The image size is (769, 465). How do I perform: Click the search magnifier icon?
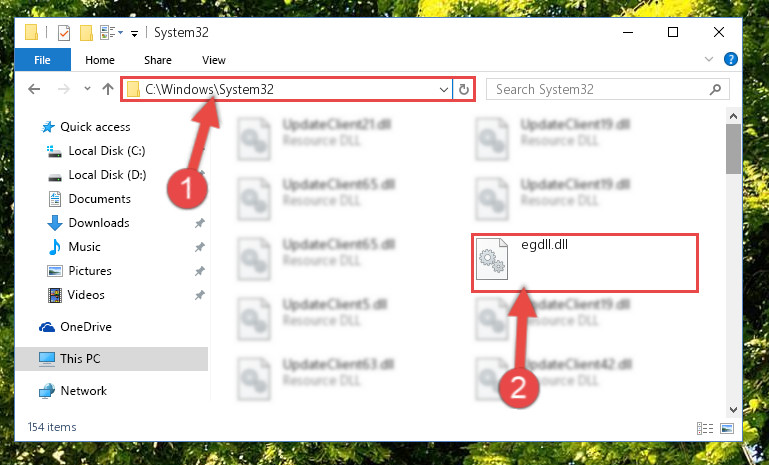coord(716,90)
